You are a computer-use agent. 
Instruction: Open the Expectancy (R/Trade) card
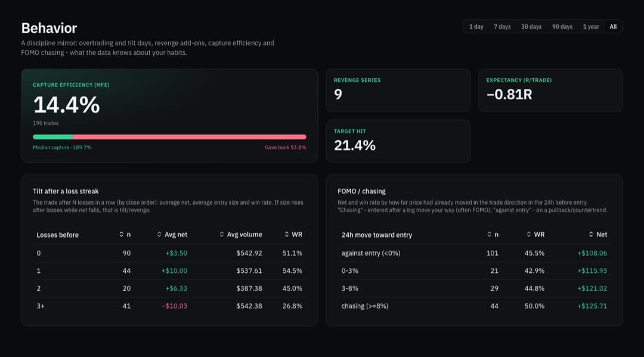coord(550,90)
